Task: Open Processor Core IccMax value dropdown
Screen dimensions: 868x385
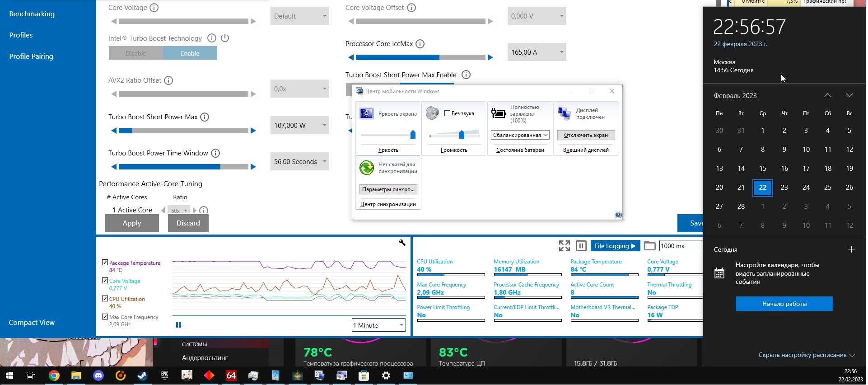Action: [537, 52]
